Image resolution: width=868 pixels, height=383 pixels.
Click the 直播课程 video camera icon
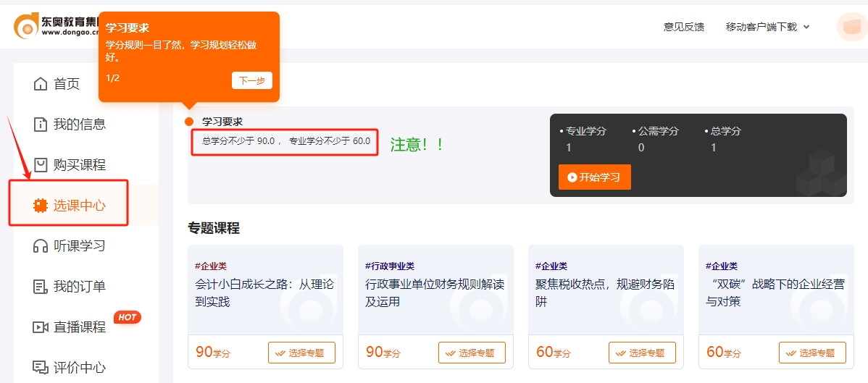pos(41,327)
